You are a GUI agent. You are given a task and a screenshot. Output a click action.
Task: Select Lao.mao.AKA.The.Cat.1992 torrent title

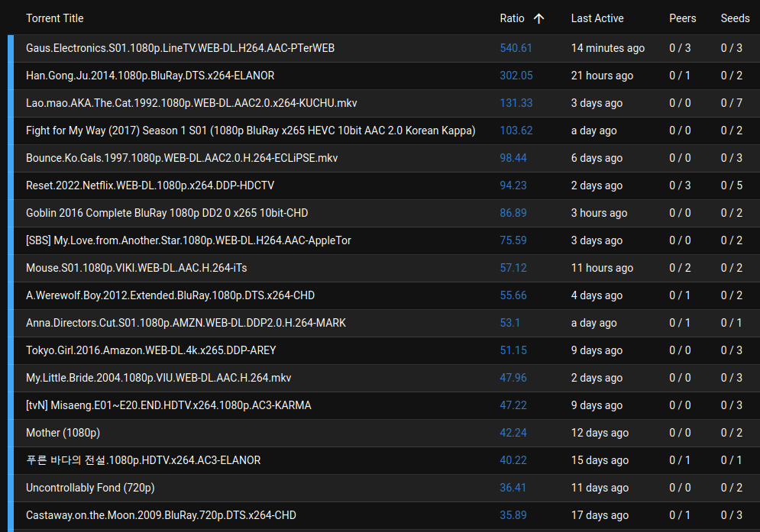[x=192, y=103]
